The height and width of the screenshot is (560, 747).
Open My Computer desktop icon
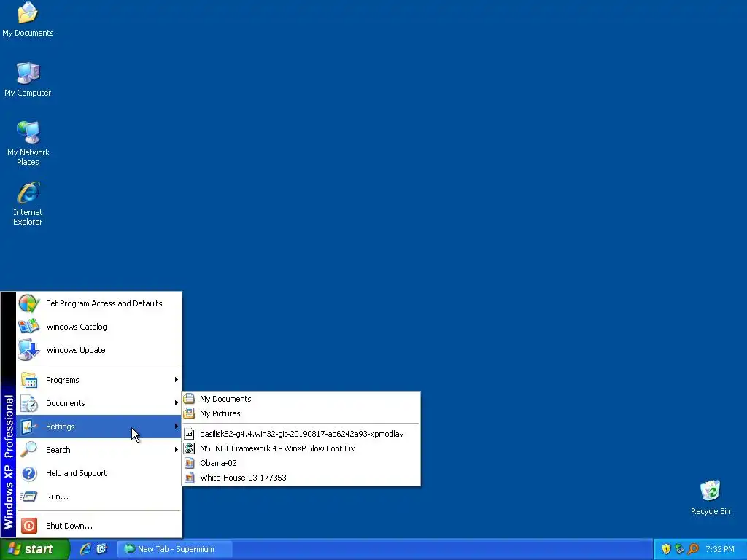click(28, 72)
